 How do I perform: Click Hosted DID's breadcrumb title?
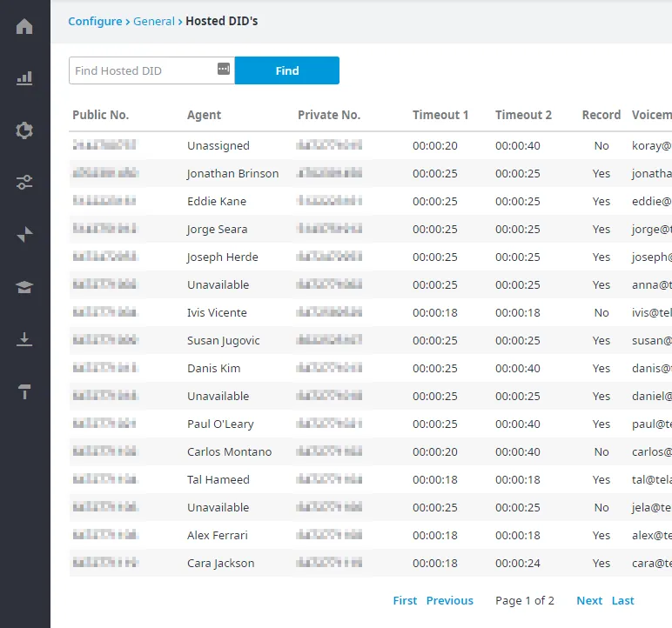click(x=222, y=22)
